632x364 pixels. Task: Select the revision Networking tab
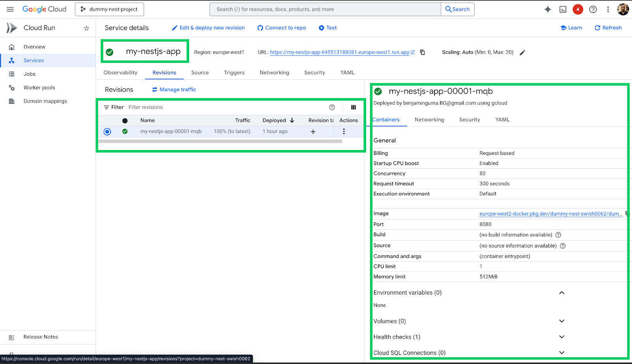pyautogui.click(x=429, y=120)
